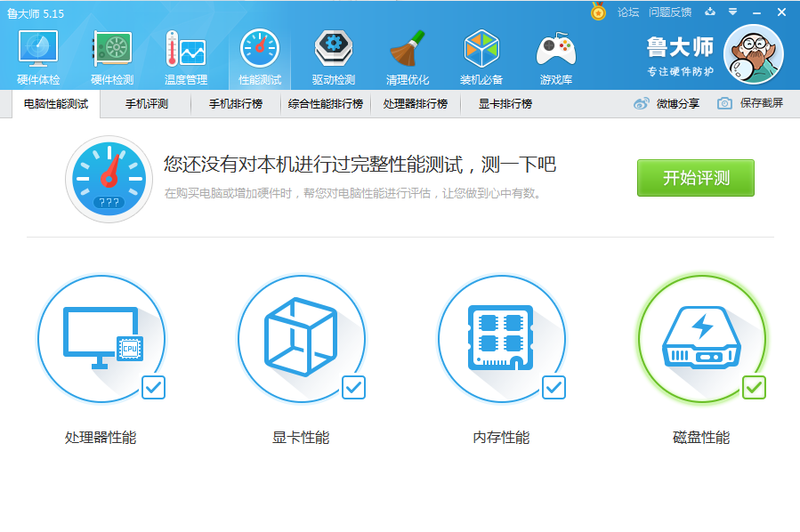Click the 处理器性能 label text
This screenshot has width=800, height=532.
click(101, 438)
